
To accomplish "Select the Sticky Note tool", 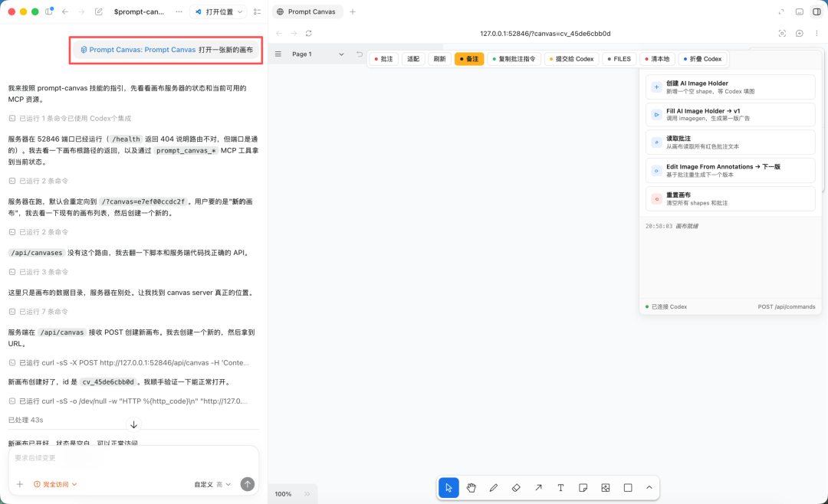I will 583,488.
